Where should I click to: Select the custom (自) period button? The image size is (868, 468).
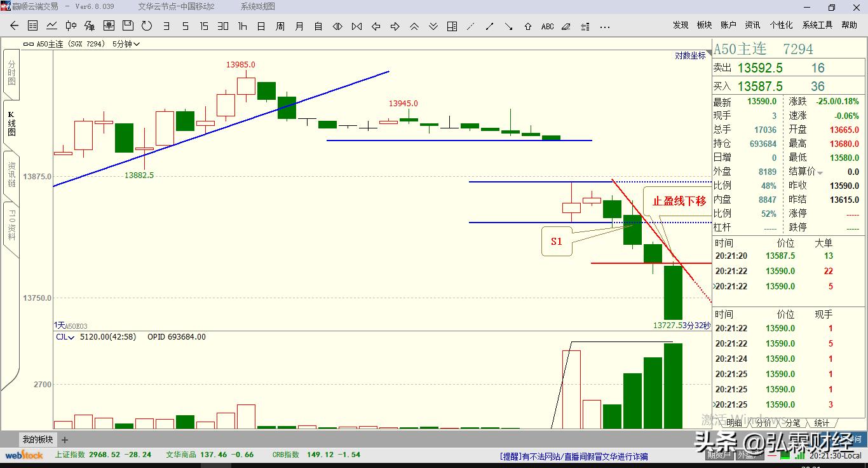click(x=318, y=26)
